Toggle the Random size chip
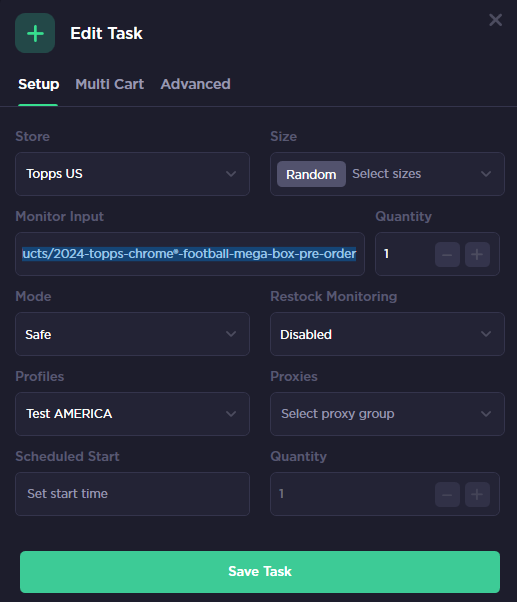The height and width of the screenshot is (602, 517). coord(311,174)
